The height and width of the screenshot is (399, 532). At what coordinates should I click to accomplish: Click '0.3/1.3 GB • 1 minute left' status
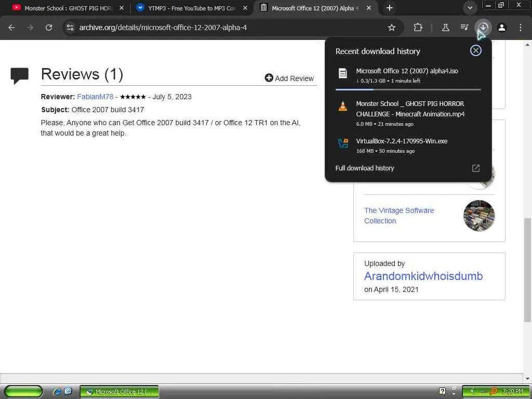388,81
